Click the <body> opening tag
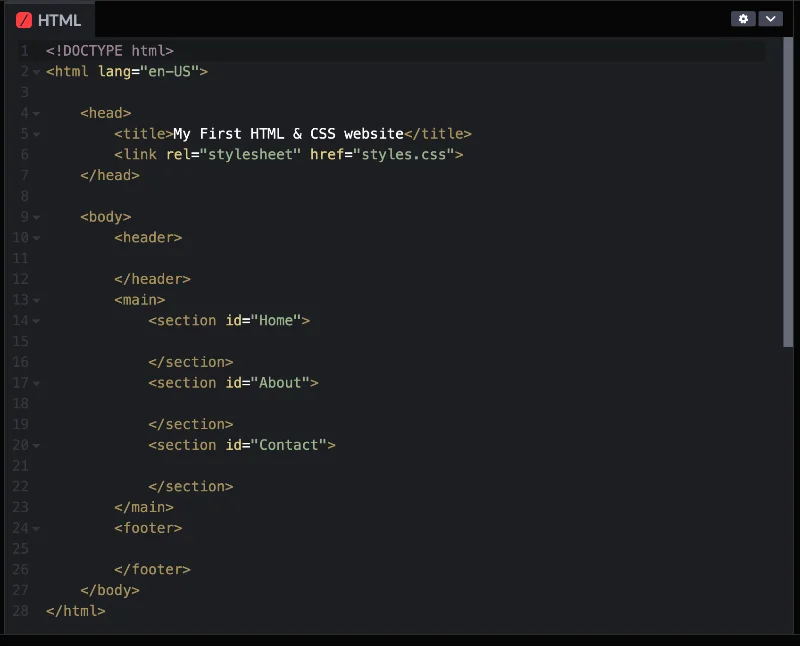This screenshot has height=646, width=800. coord(106,217)
